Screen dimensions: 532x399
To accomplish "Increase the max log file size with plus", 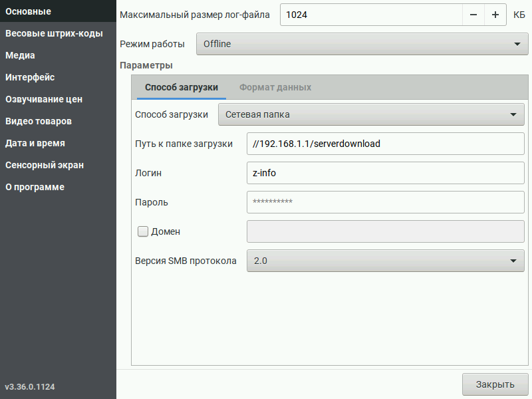I will [495, 15].
